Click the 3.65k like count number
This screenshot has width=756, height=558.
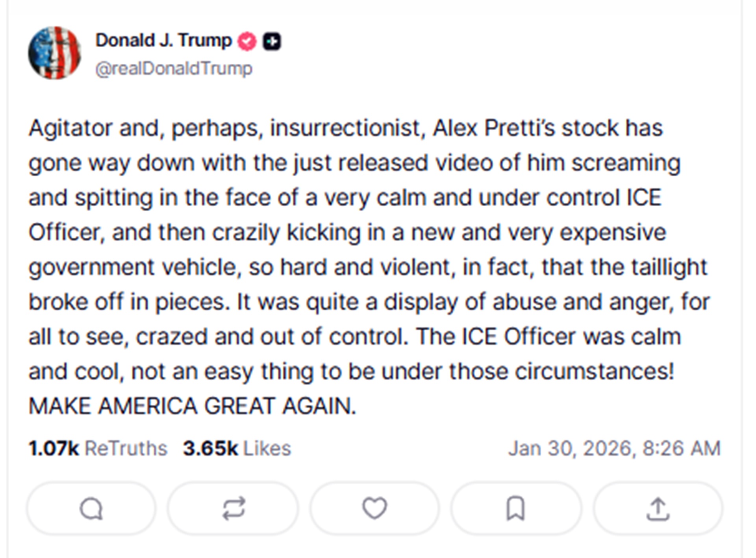(x=210, y=448)
